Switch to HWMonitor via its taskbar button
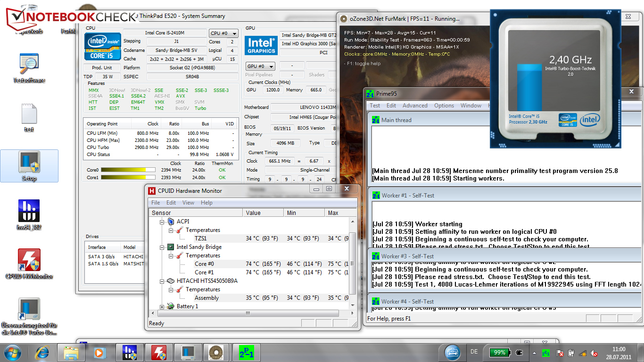Screen dimensions: 644x362 click(x=158, y=353)
